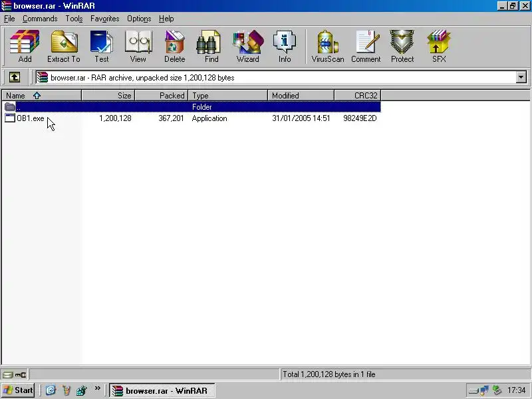Click the third quick launch icon
This screenshot has width=532, height=399.
point(82,390)
